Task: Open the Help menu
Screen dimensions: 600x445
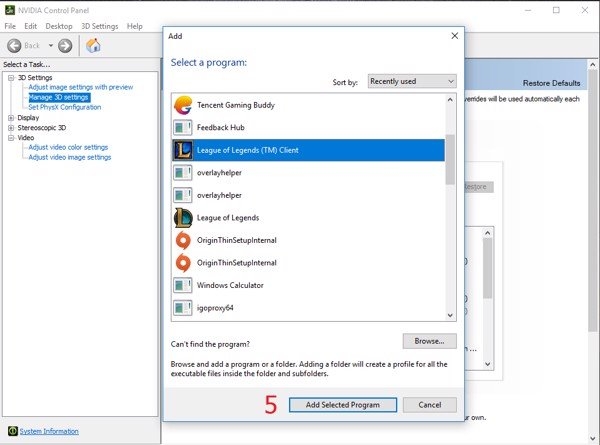Action: click(x=135, y=26)
